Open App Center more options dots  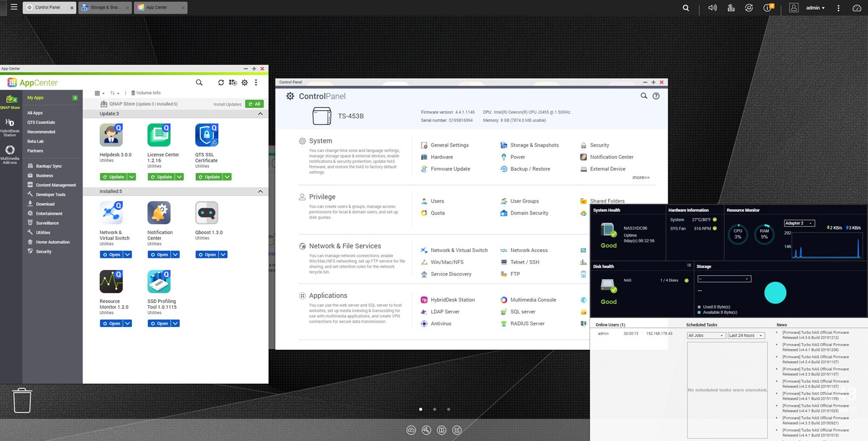[256, 83]
